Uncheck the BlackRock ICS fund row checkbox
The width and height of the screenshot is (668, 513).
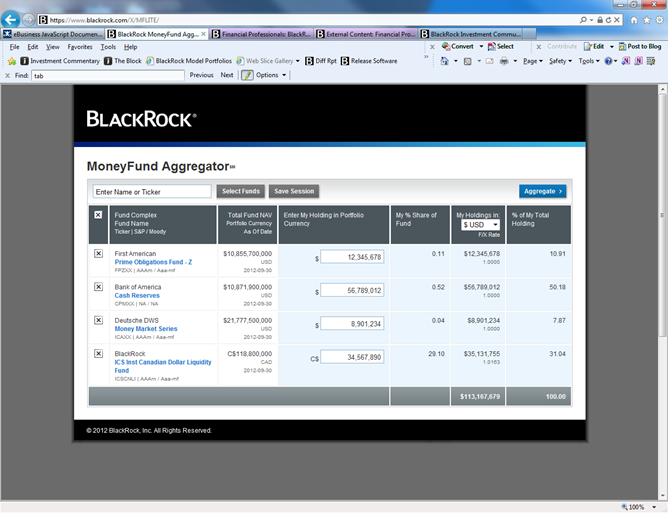tap(98, 354)
